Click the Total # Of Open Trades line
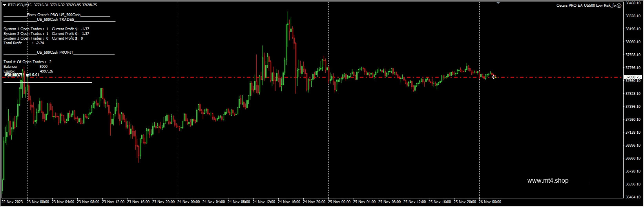 click(27, 62)
